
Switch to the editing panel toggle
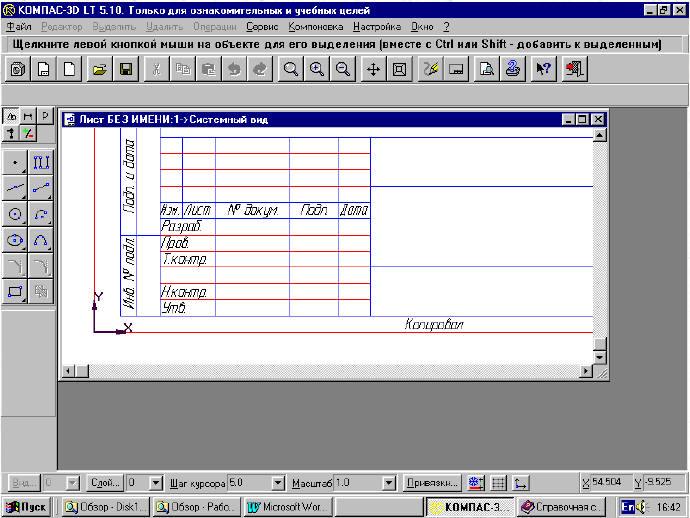point(11,133)
